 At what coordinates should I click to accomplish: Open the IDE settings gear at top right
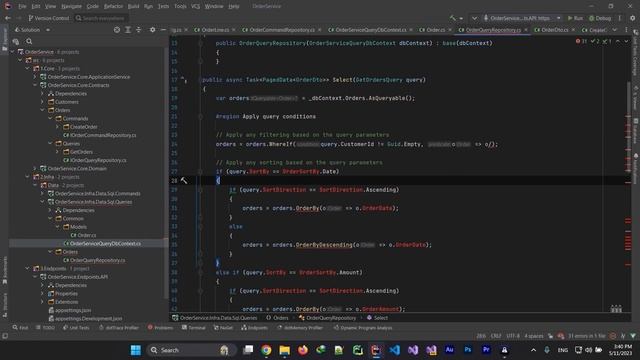pyautogui.click(x=633, y=18)
